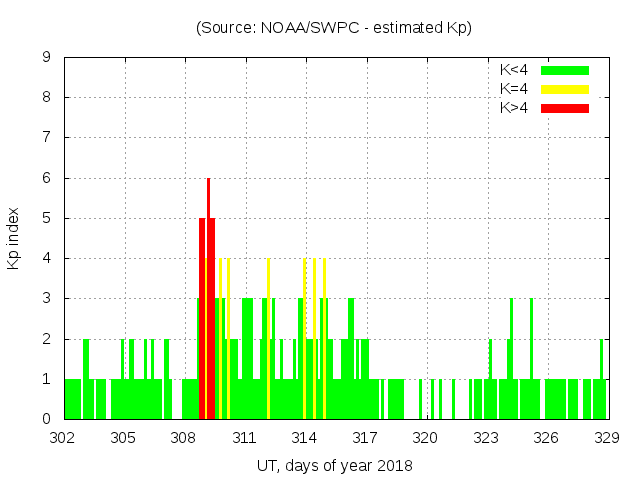640x480 pixels.
Task: Click the "K<4" legend text label
Action: 514,70
